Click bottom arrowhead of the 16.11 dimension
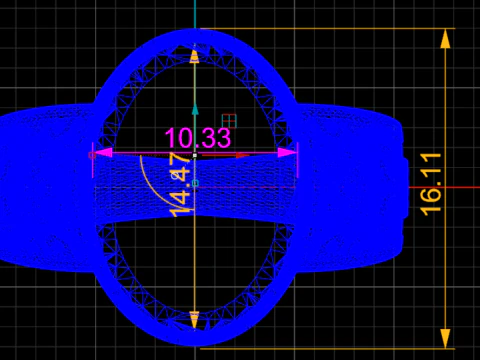The width and height of the screenshot is (480, 360). pyautogui.click(x=446, y=338)
